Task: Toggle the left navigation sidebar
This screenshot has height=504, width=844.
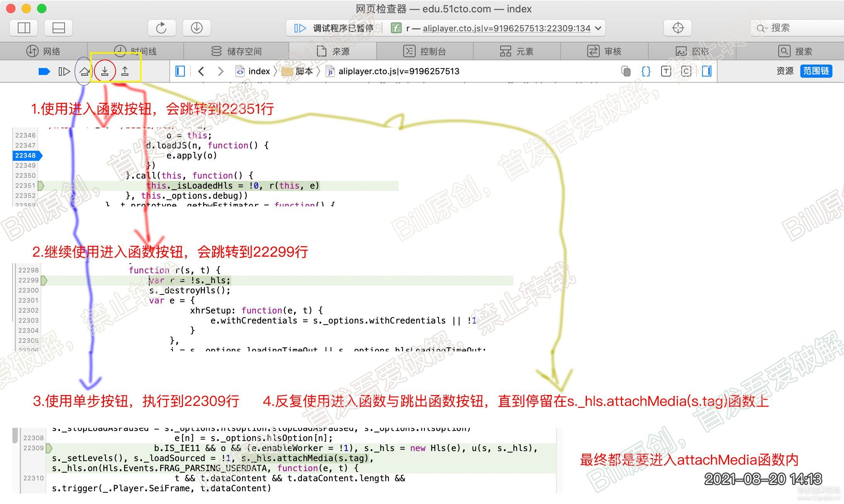Action: (x=180, y=71)
